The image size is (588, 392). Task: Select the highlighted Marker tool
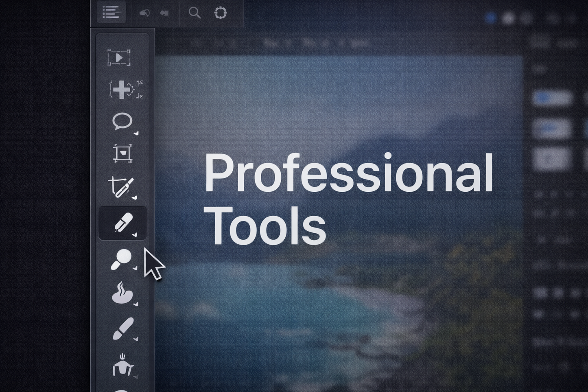click(123, 221)
